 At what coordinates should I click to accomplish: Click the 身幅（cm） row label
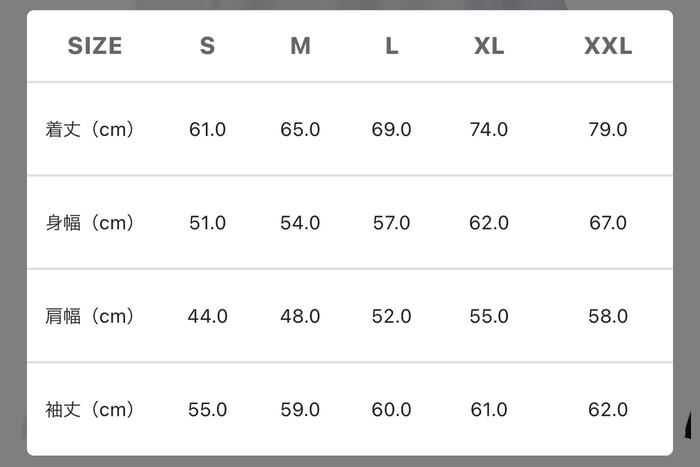coord(90,223)
